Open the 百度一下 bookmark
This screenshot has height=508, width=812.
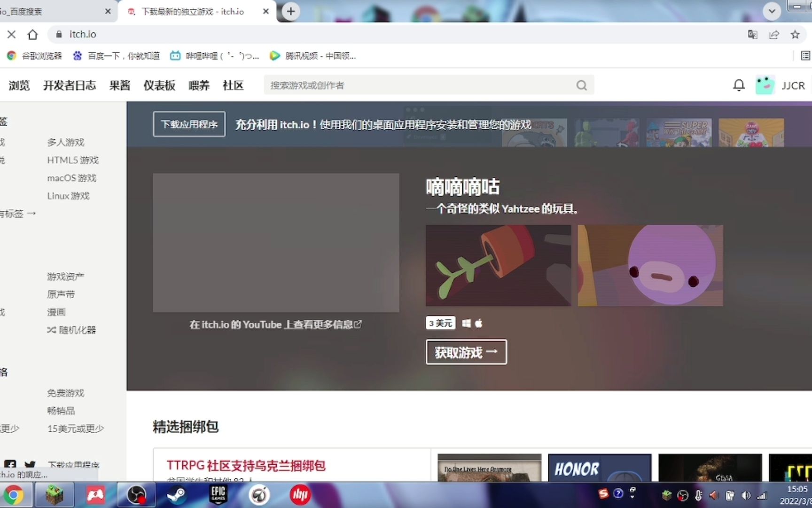point(116,56)
